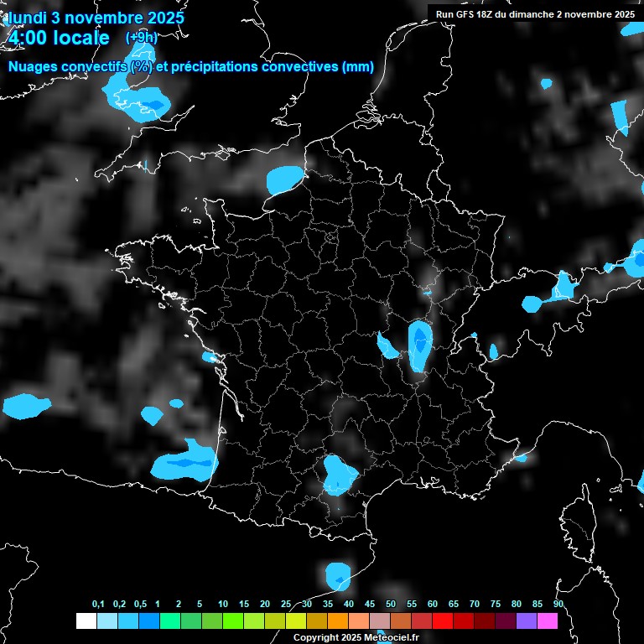This screenshot has height=644, width=644.
Task: Click the blue swatch between 0,5 and 1
Action: [149, 621]
